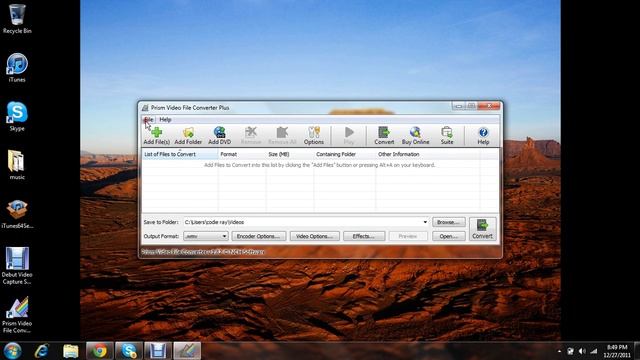
Task: Select the music folder desktop icon
Action: click(17, 165)
